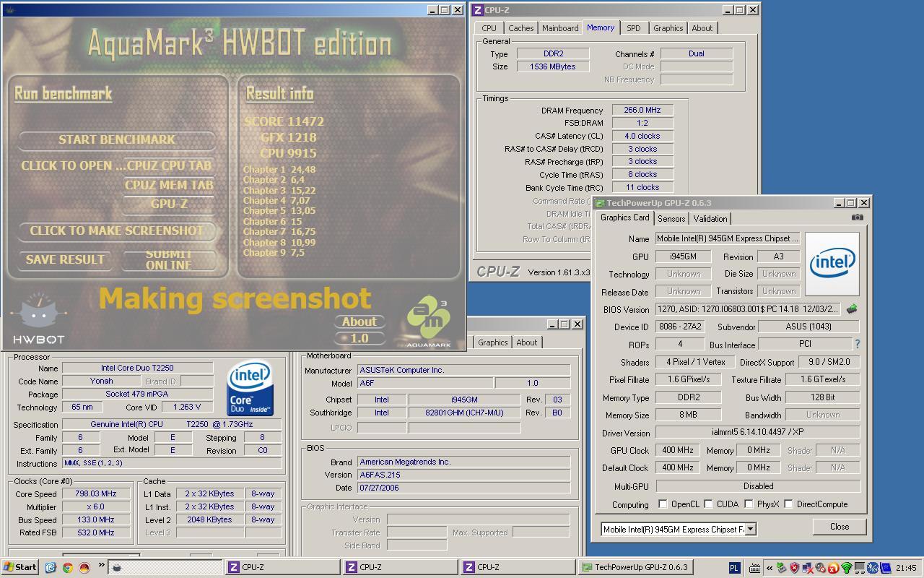Open the Mainboard tab in CPU-Z
The height and width of the screenshot is (578, 924).
[560, 28]
